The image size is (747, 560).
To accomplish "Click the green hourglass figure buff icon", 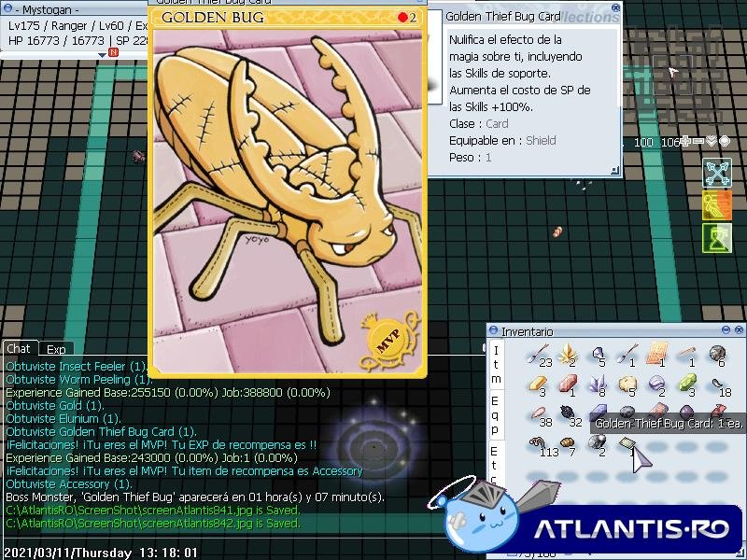I will (x=716, y=238).
